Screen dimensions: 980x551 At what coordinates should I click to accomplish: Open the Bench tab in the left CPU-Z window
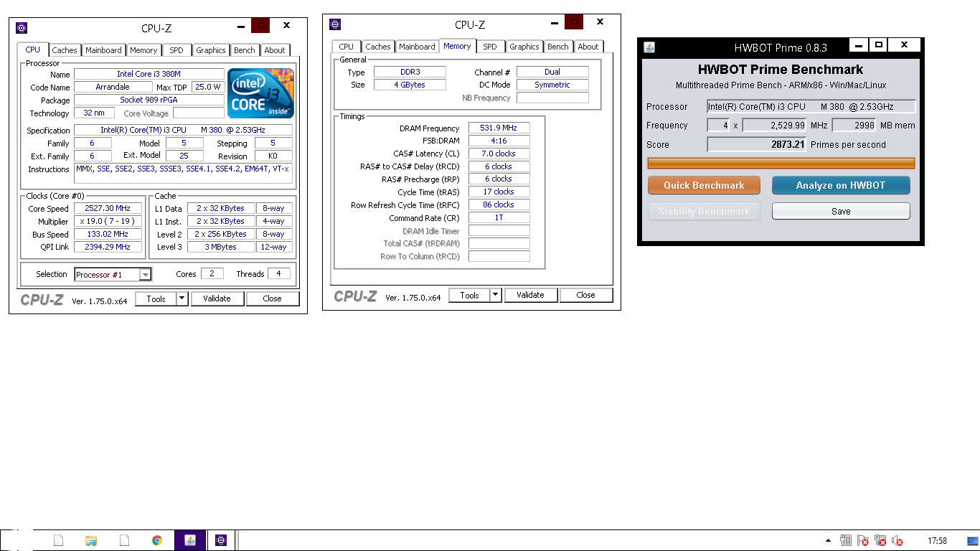pyautogui.click(x=245, y=50)
